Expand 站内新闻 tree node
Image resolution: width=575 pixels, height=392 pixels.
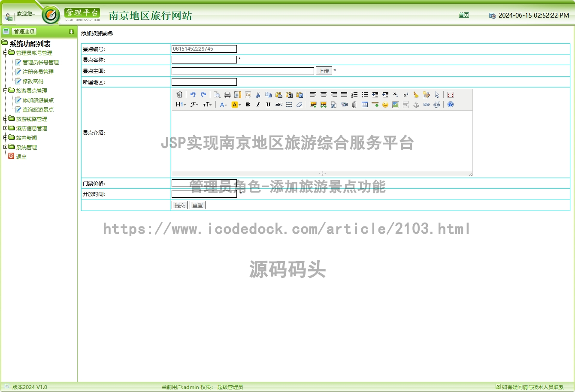click(x=5, y=138)
